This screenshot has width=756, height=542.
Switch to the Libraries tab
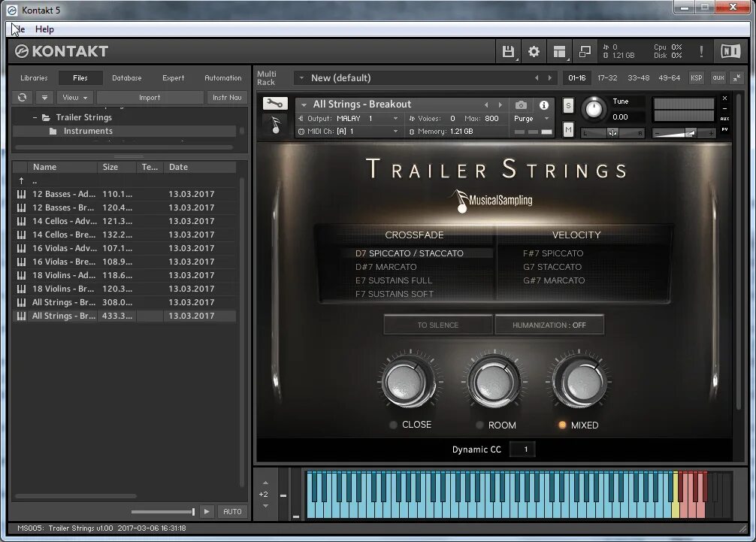(x=34, y=77)
